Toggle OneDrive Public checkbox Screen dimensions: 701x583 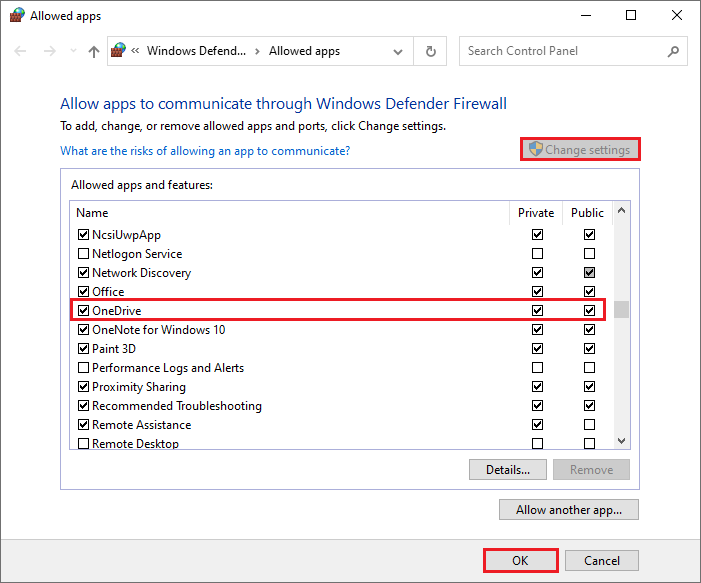[x=589, y=310]
